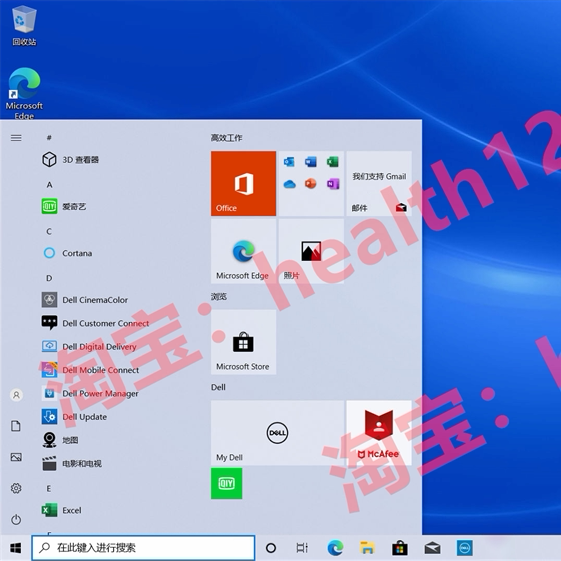Open the Microsoft Store tile
561x561 pixels.
pos(243,342)
